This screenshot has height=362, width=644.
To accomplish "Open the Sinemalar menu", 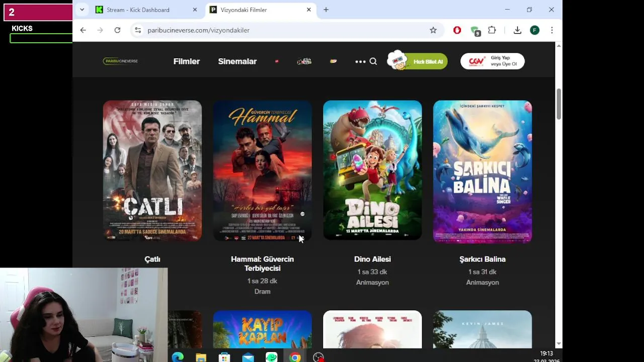I will (x=237, y=61).
